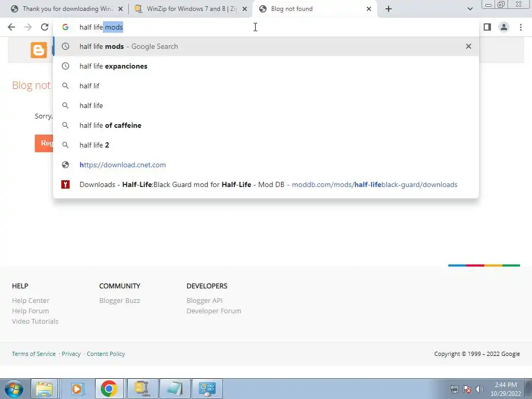Viewport: 532px width, 399px height.
Task: Open the Help Forum link
Action: 30,311
